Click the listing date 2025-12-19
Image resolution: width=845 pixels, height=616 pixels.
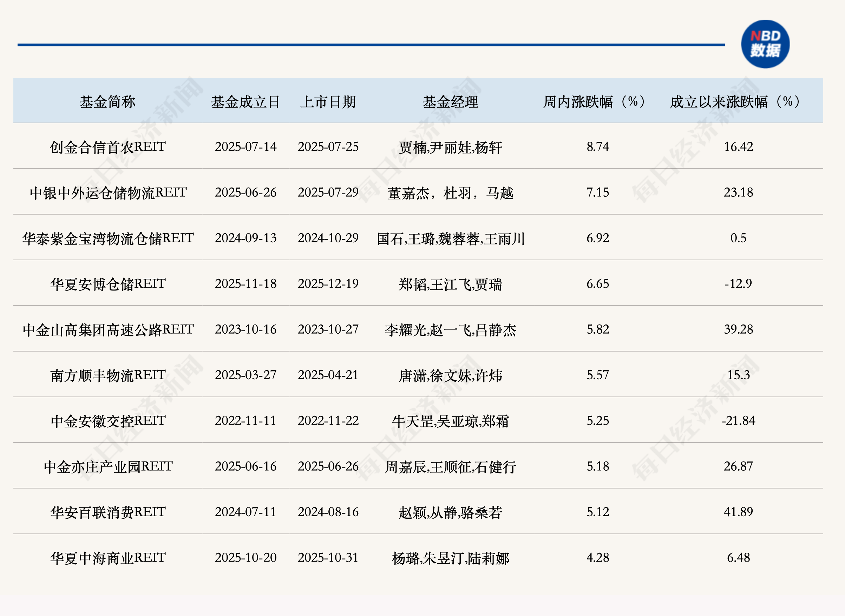click(x=328, y=284)
